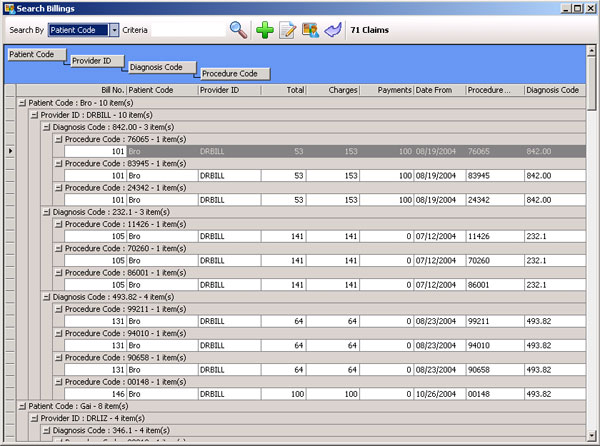The height and width of the screenshot is (446, 600).
Task: Click the Search Billings window title icon
Action: [x=9, y=8]
